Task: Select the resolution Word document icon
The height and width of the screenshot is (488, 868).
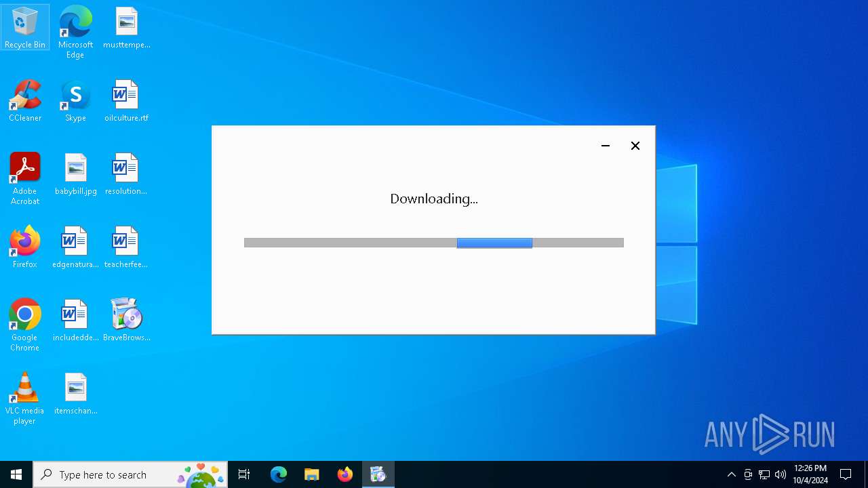Action: click(126, 174)
